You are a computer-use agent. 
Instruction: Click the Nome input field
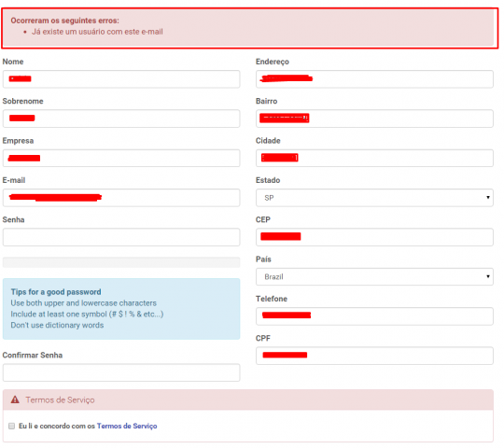121,79
